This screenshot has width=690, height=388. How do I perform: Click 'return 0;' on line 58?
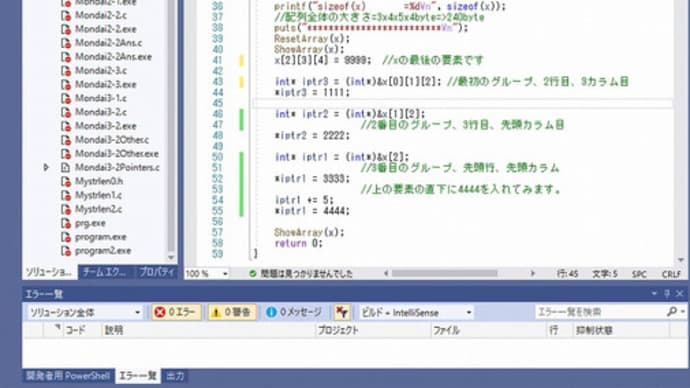(x=298, y=243)
